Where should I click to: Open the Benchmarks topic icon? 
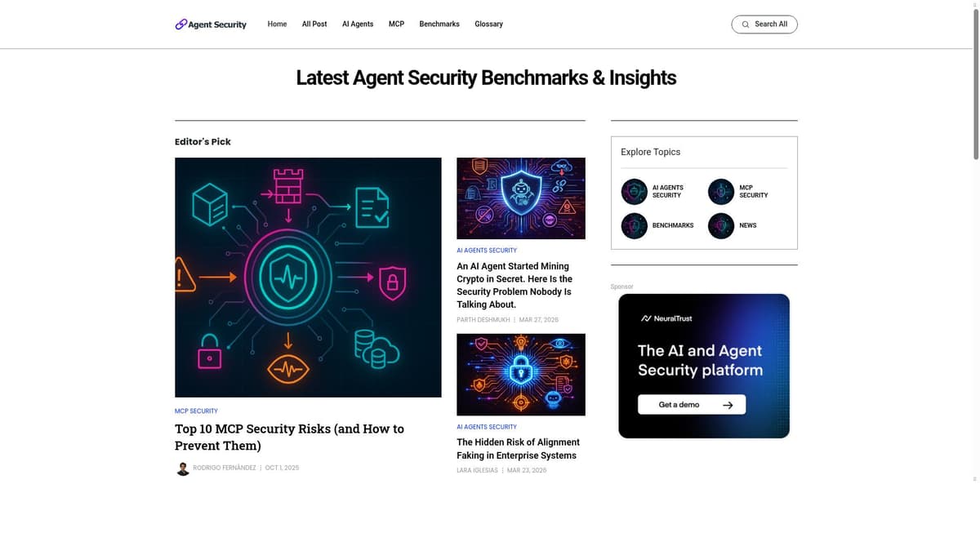(x=635, y=225)
